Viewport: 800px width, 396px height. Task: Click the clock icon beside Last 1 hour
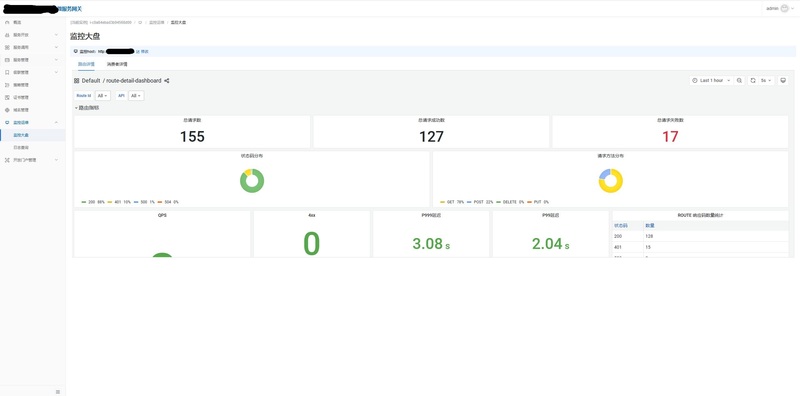coord(695,81)
